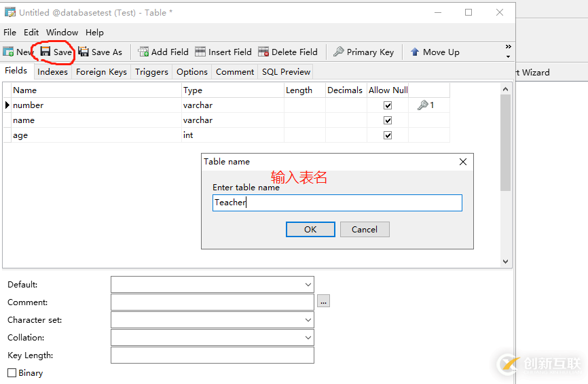The image size is (588, 384).
Task: Switch to the Fields tab
Action: pos(16,71)
